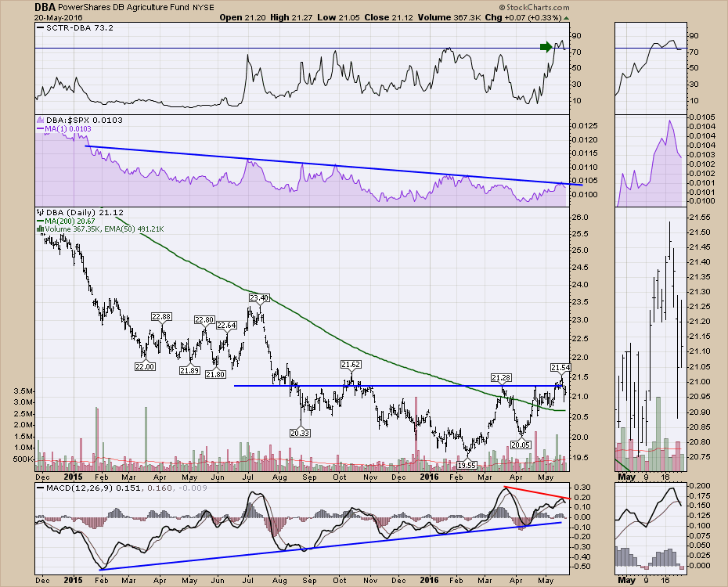Click the 20.05 price low label
The image size is (728, 587).
click(x=521, y=445)
